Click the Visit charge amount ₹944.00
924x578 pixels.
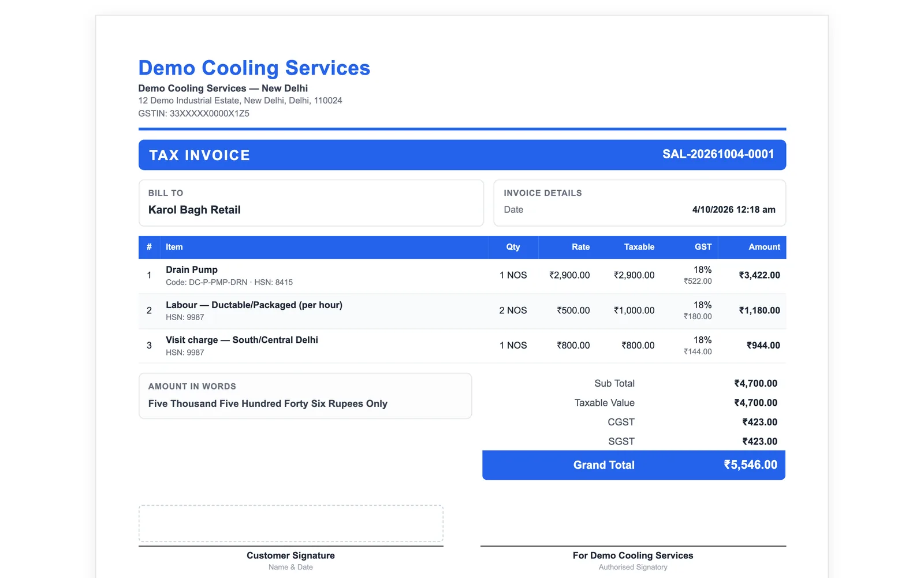coord(763,346)
